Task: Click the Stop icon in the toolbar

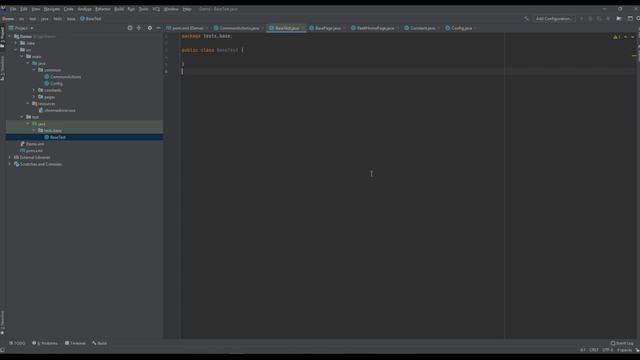Action: pos(608,19)
